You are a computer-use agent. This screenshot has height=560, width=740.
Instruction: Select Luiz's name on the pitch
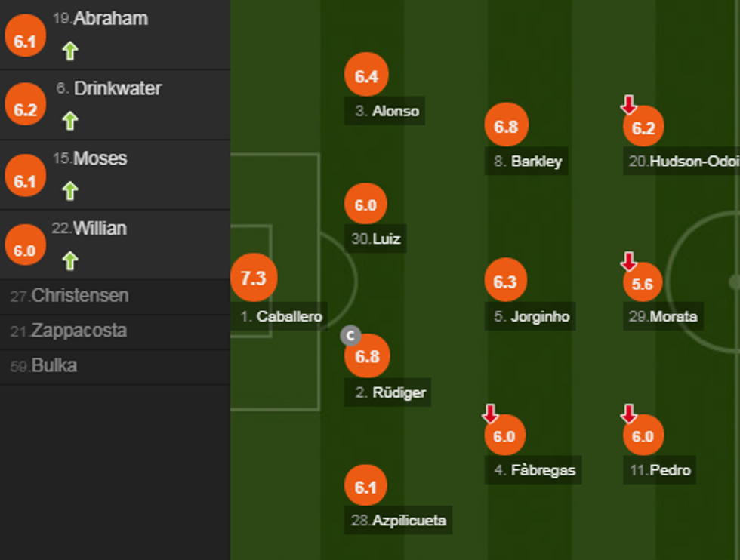377,239
